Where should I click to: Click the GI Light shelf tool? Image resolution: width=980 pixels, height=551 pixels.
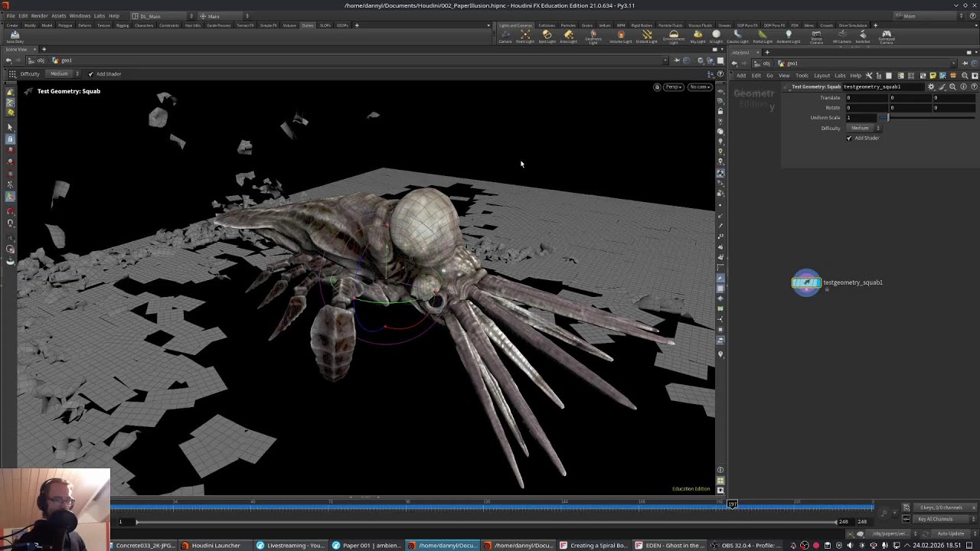tap(716, 36)
